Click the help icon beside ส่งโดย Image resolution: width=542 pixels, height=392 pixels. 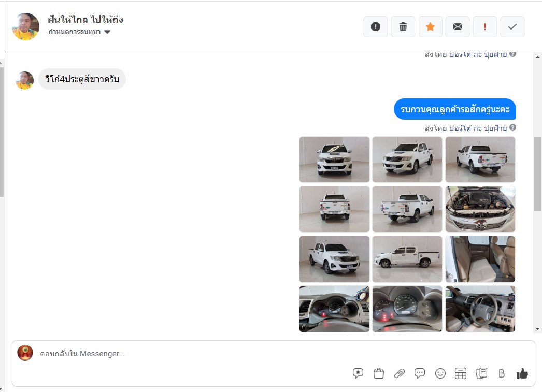(x=512, y=127)
